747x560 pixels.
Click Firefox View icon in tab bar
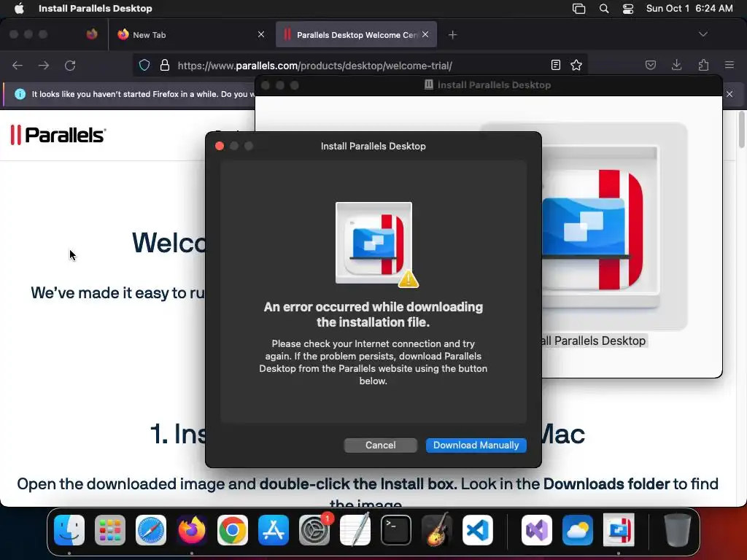coord(92,34)
